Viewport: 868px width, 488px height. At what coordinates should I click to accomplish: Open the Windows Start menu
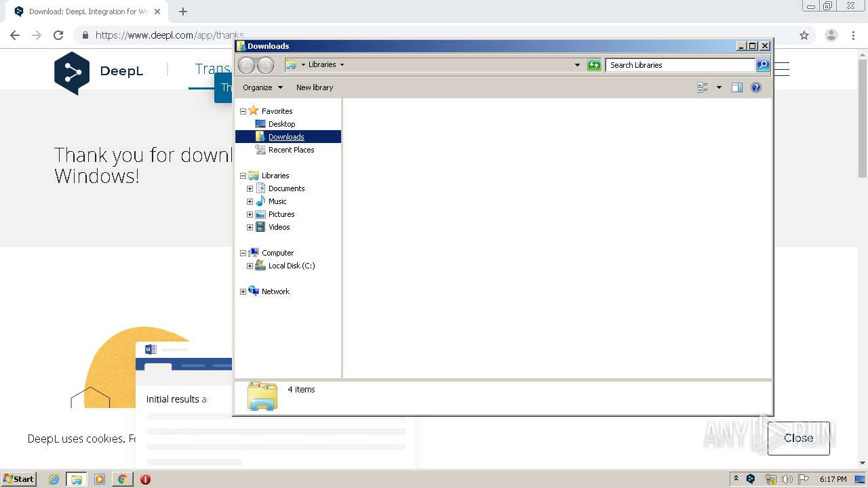(x=19, y=479)
